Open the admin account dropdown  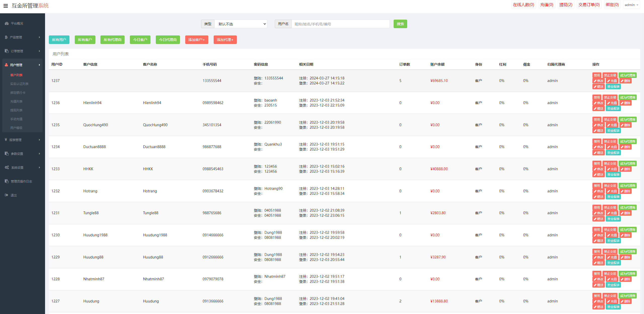pyautogui.click(x=631, y=5)
